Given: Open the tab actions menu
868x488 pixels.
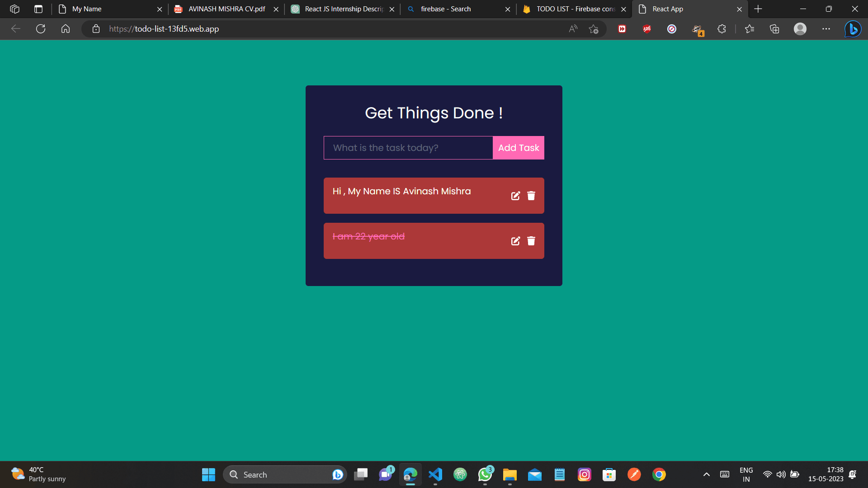Looking at the screenshot, I should 38,9.
